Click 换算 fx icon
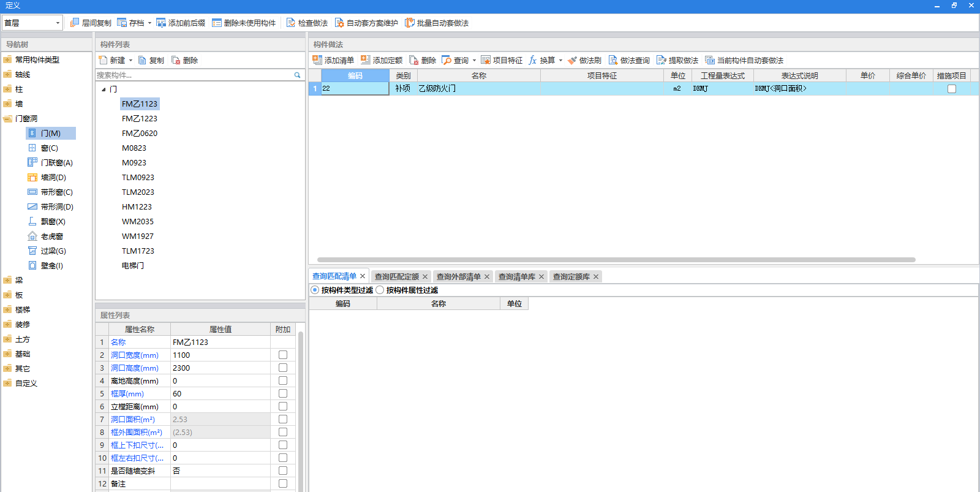This screenshot has height=492, width=980. click(533, 60)
